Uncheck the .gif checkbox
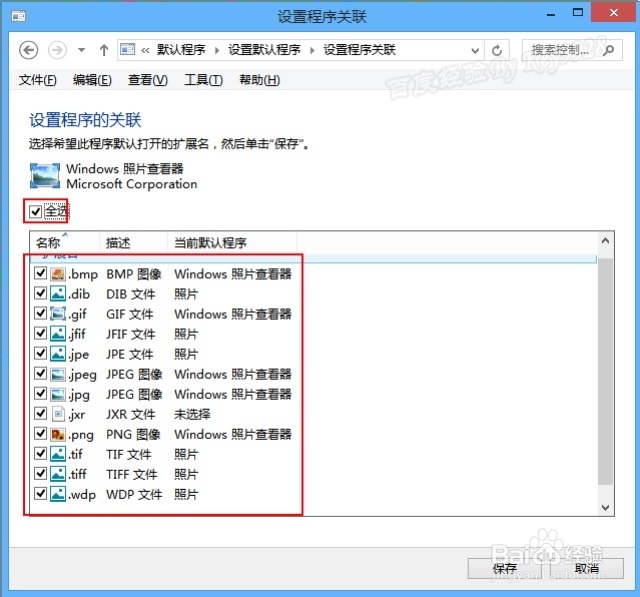The height and width of the screenshot is (597, 640). [40, 313]
